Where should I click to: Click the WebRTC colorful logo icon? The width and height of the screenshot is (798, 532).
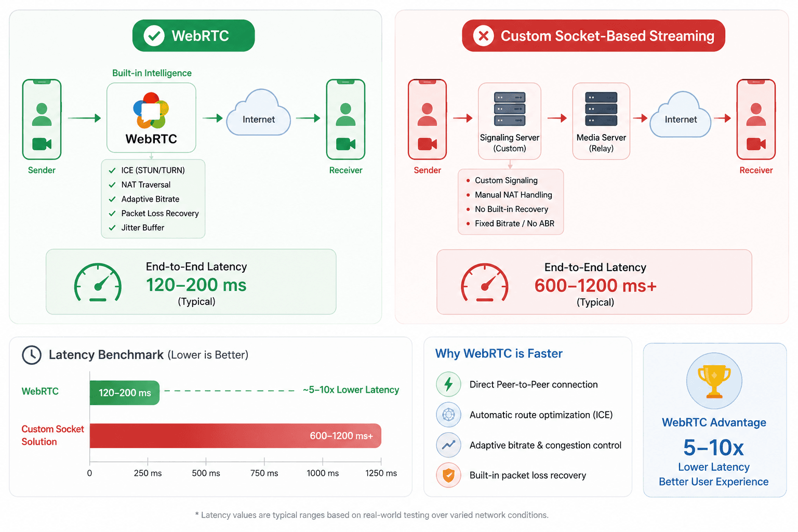pyautogui.click(x=151, y=111)
